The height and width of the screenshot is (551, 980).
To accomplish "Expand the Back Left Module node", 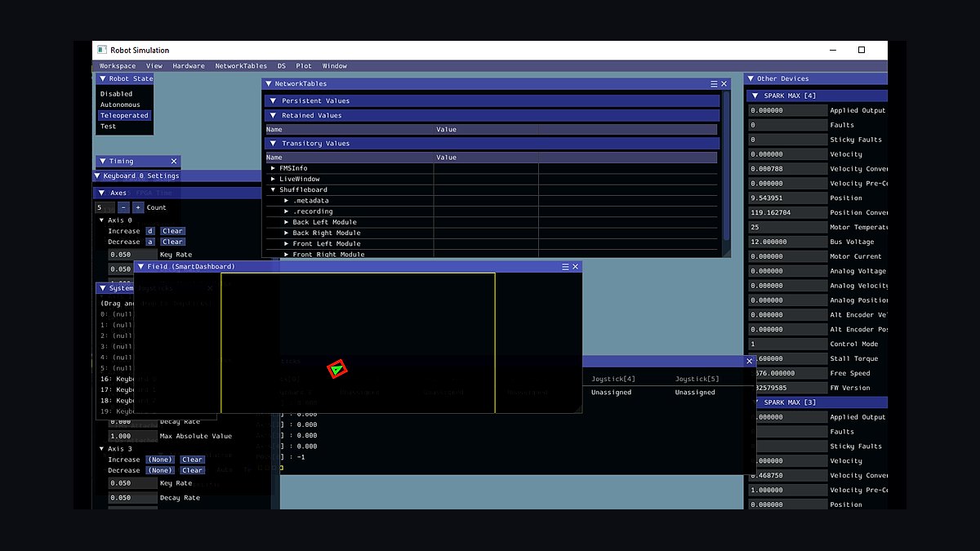I will [x=287, y=222].
